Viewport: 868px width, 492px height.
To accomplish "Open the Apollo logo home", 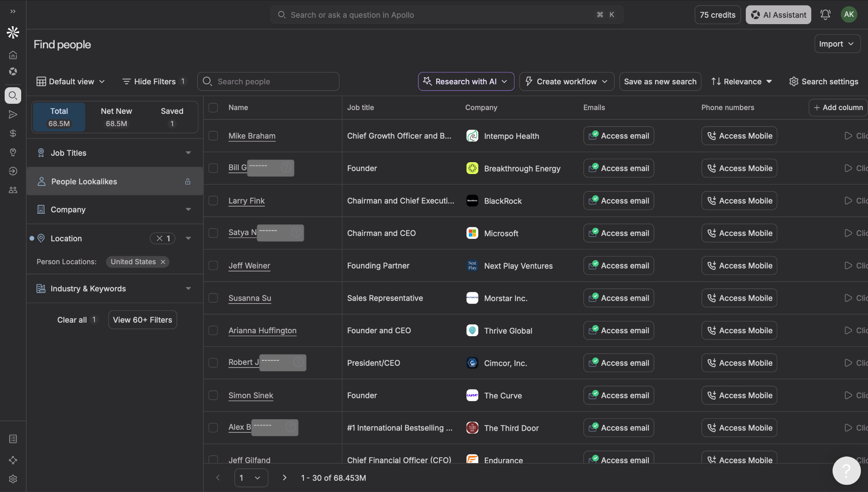I will [x=13, y=32].
